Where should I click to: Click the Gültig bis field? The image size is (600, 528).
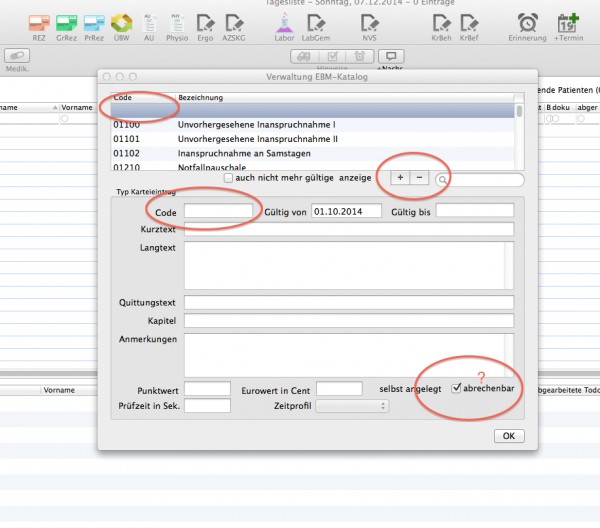pos(475,210)
